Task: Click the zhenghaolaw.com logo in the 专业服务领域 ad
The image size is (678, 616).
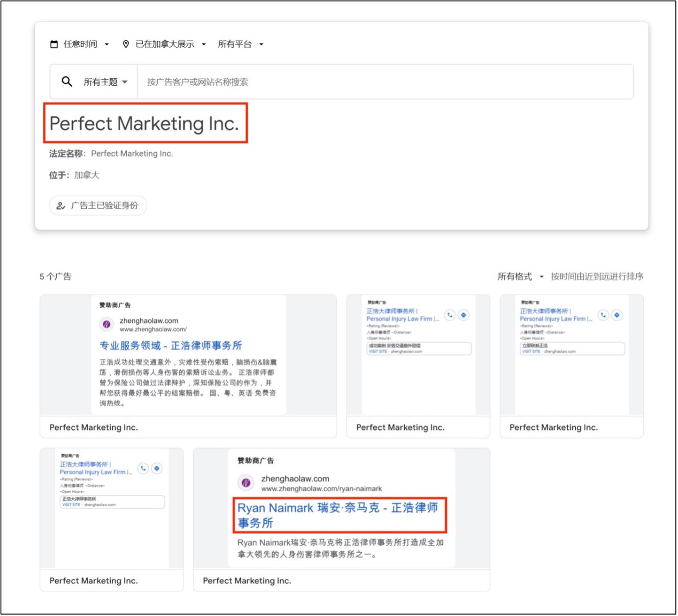Action: 106,324
